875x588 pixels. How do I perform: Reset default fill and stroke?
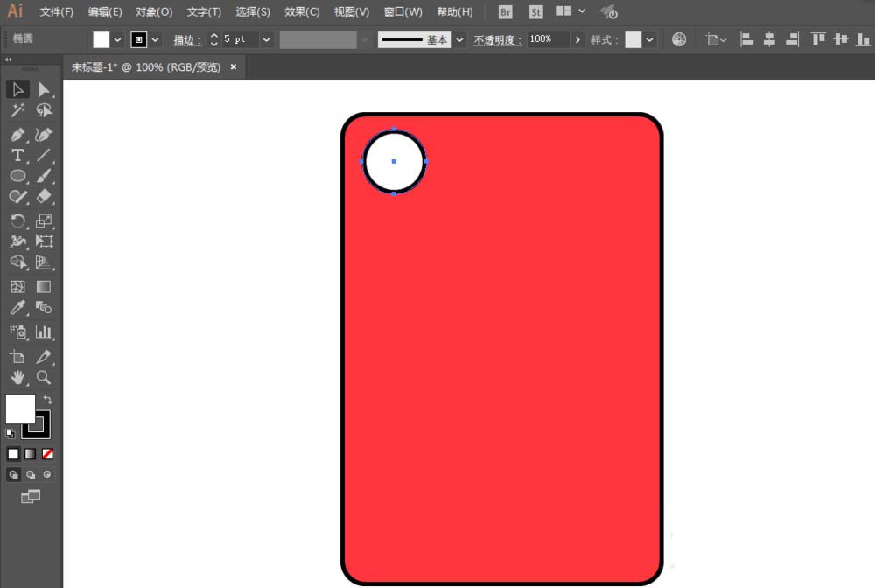coord(10,433)
